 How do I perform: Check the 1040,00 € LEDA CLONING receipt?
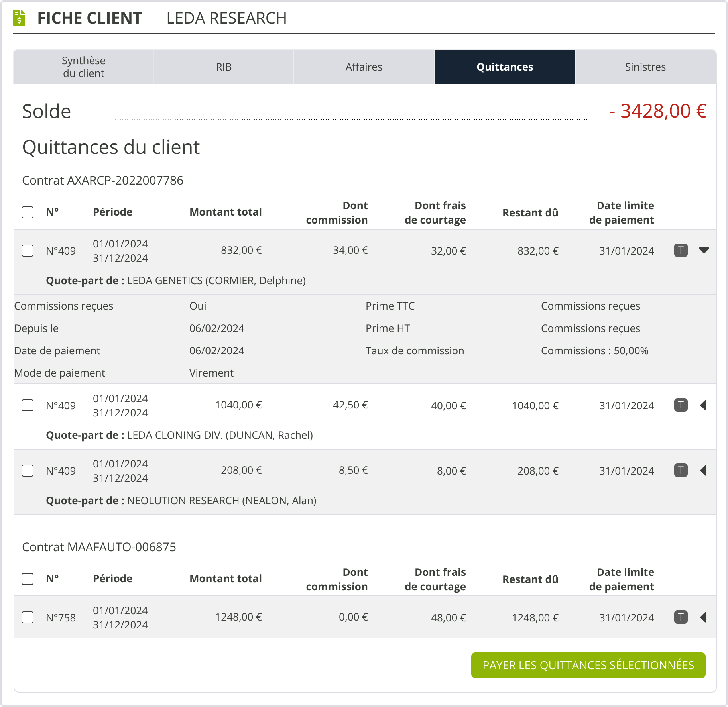tap(28, 405)
